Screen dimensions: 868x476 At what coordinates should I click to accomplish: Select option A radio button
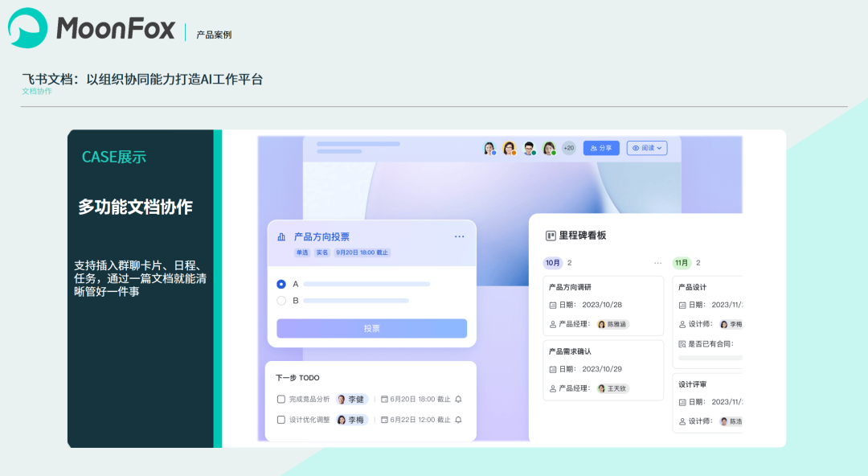(x=281, y=285)
